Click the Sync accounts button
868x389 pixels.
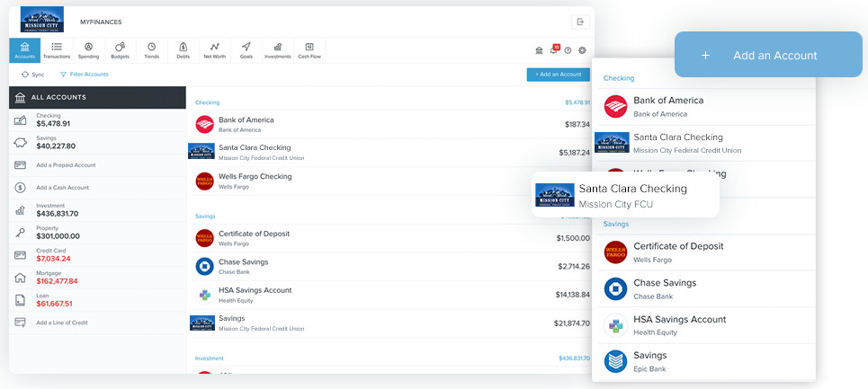point(32,74)
